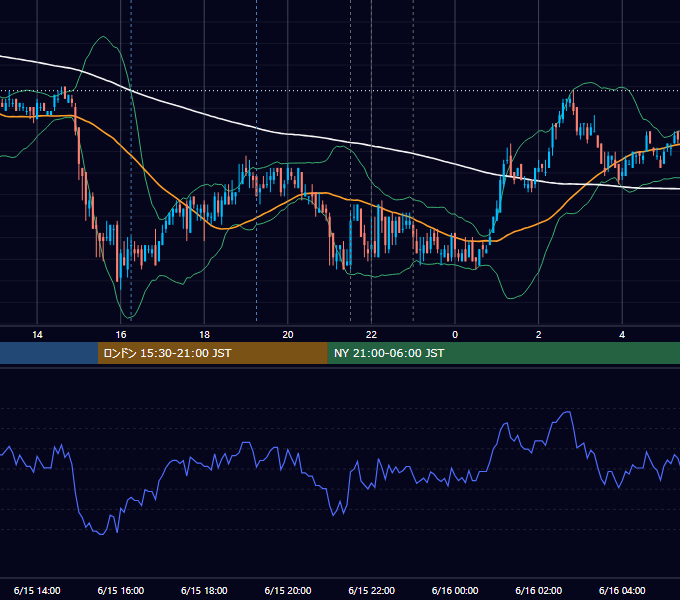The width and height of the screenshot is (680, 600).
Task: Click the ロンドン 15:30-21:00 JST session bar
Action: pyautogui.click(x=212, y=353)
